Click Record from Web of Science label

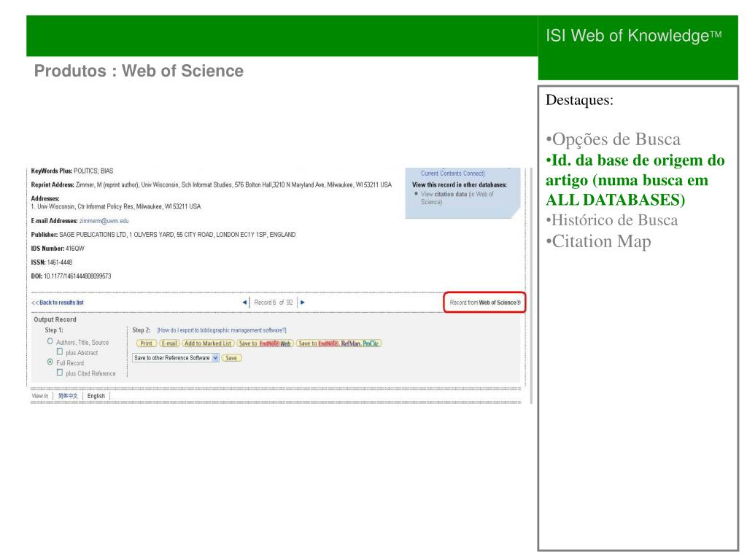point(485,303)
